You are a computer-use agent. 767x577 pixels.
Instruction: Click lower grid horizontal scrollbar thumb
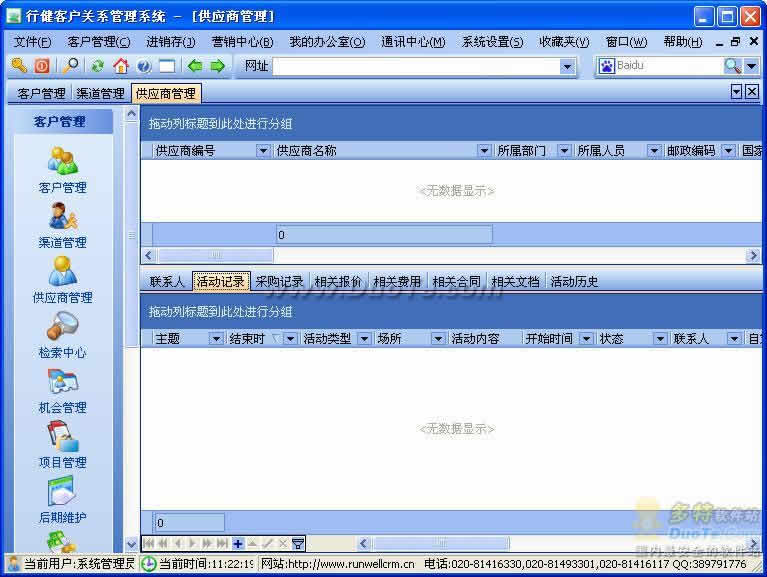(x=441, y=543)
